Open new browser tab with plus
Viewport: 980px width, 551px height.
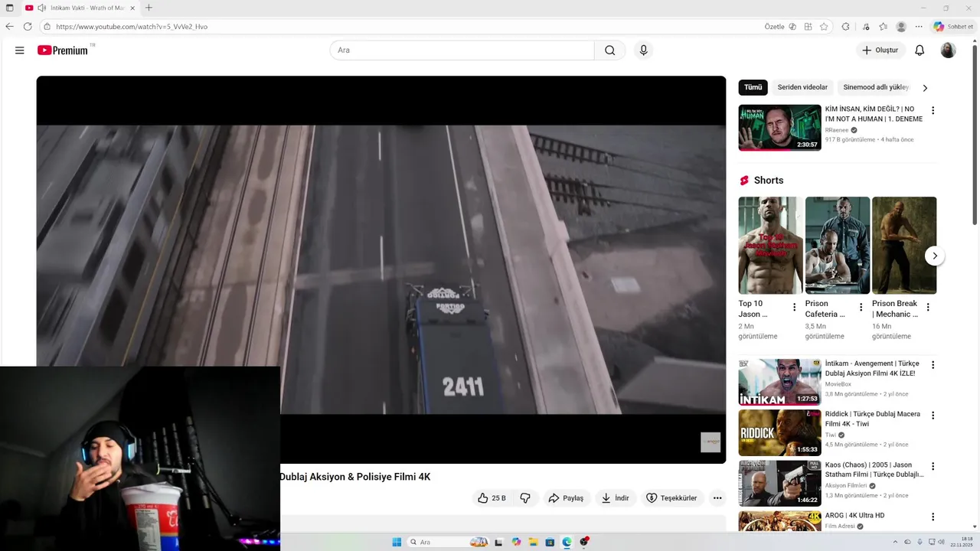tap(149, 8)
